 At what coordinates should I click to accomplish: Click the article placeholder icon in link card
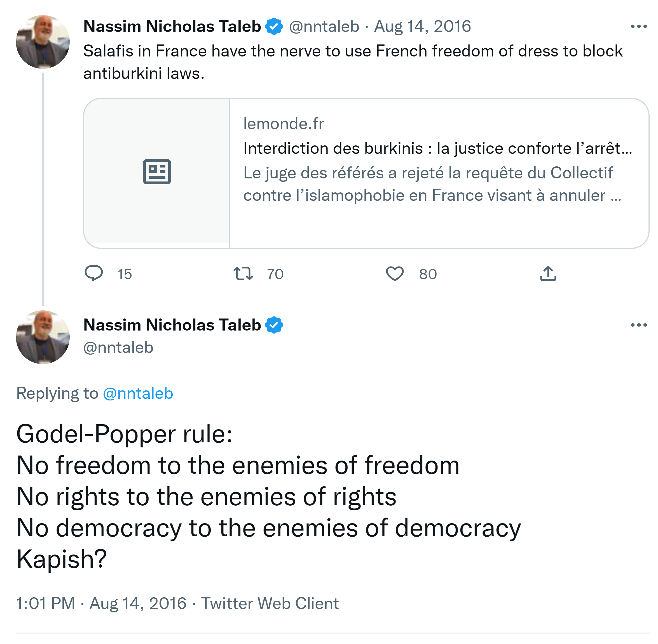pyautogui.click(x=157, y=171)
